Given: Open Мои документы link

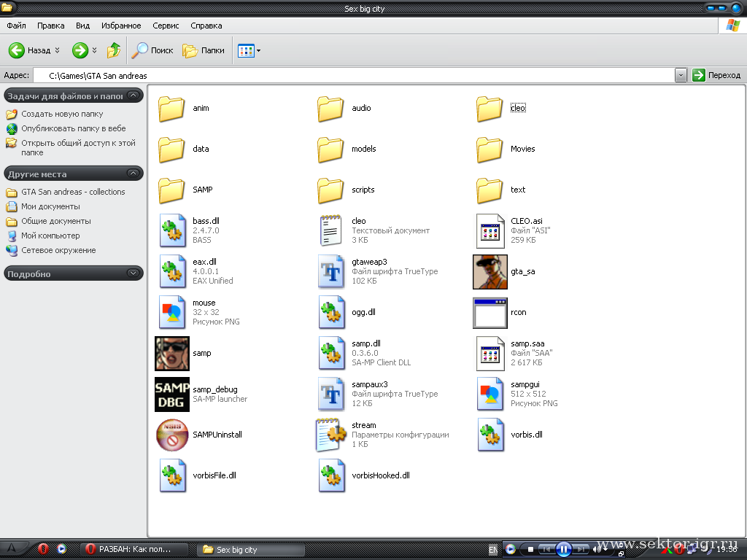Looking at the screenshot, I should [50, 206].
